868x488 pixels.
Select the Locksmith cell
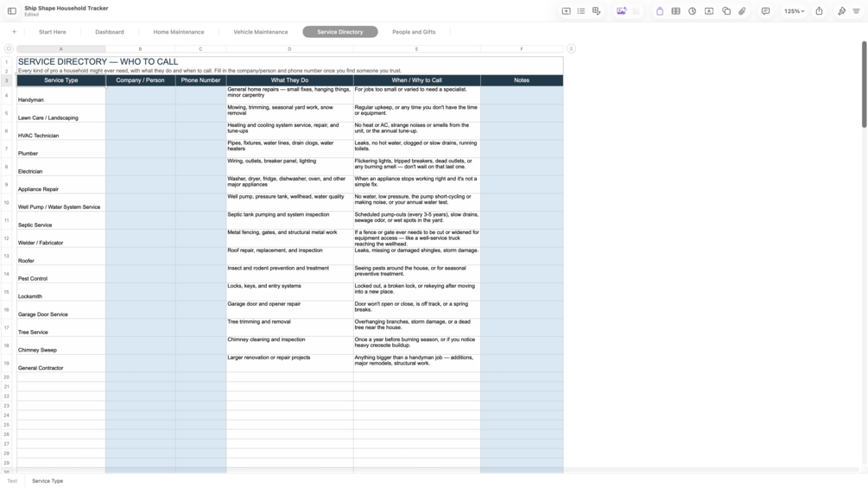[x=61, y=292]
